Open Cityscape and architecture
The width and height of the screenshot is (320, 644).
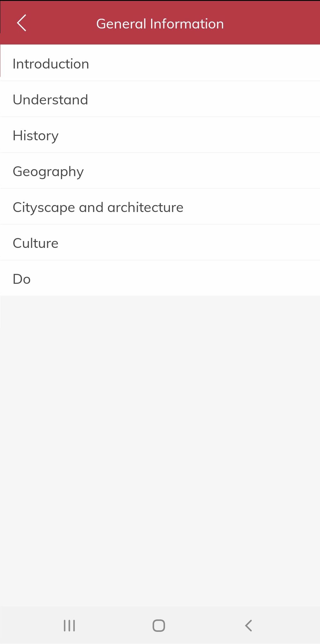pos(98,207)
